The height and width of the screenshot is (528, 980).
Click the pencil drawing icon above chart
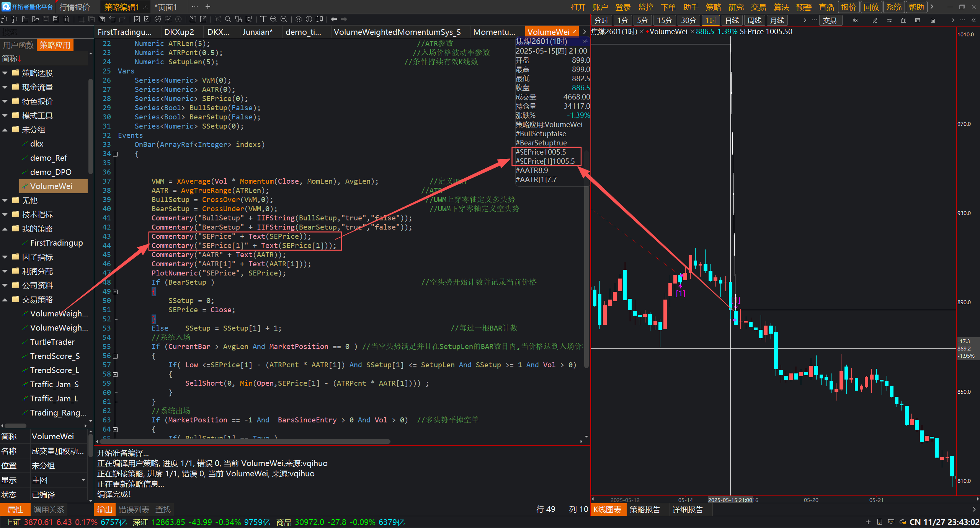[875, 20]
